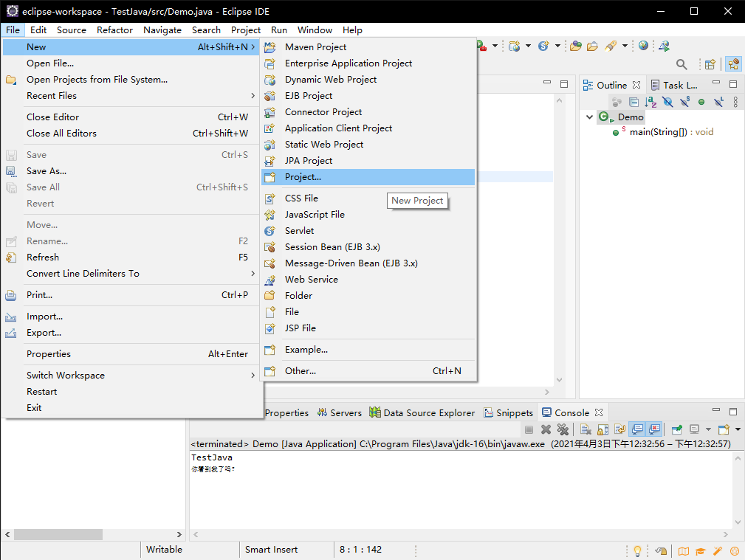Minimize the Console panel

click(716, 410)
